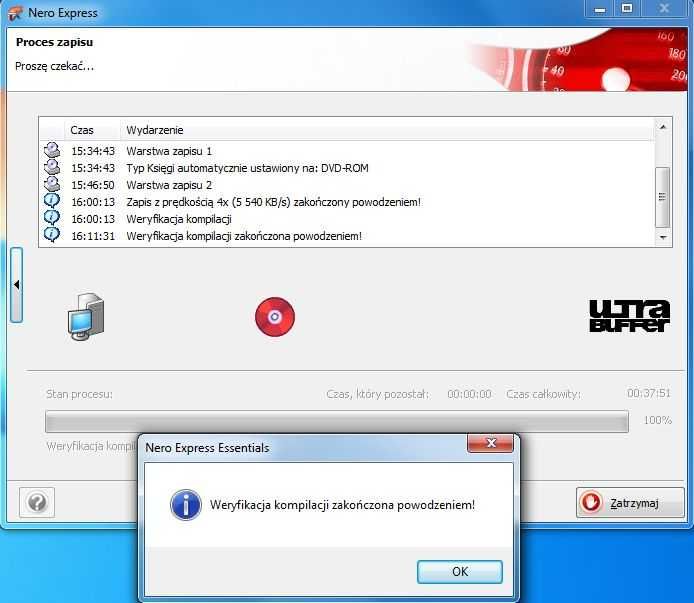Click the info icon at 16:11:31
694x603 pixels.
click(x=52, y=235)
